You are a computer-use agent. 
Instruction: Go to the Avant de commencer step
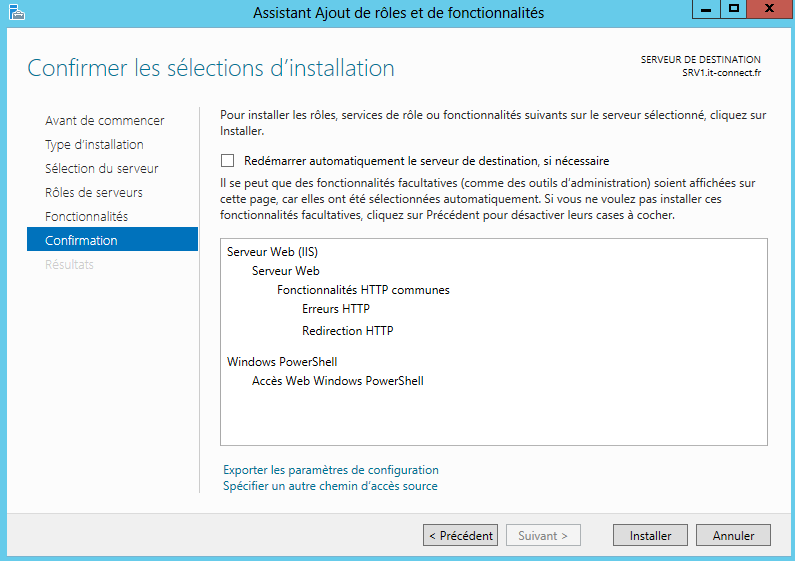104,121
